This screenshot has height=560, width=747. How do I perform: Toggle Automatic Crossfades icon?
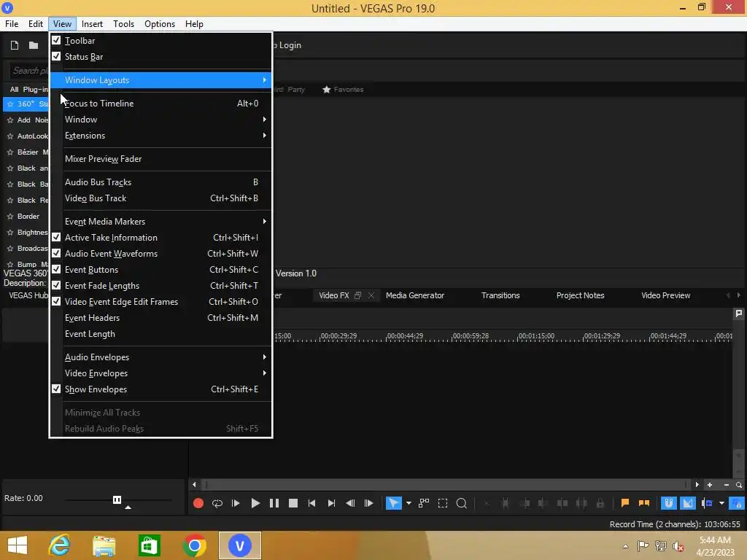(x=688, y=503)
